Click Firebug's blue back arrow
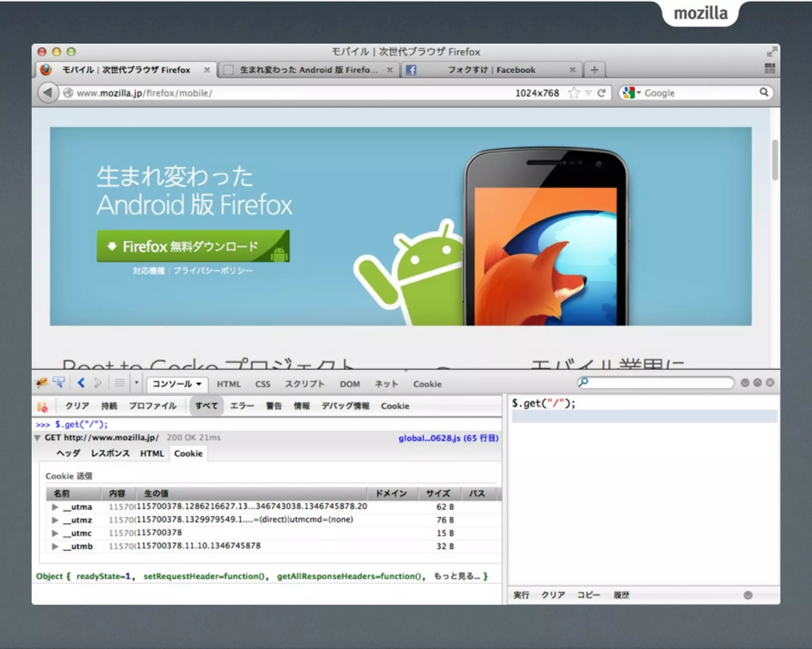This screenshot has width=812, height=649. [81, 383]
